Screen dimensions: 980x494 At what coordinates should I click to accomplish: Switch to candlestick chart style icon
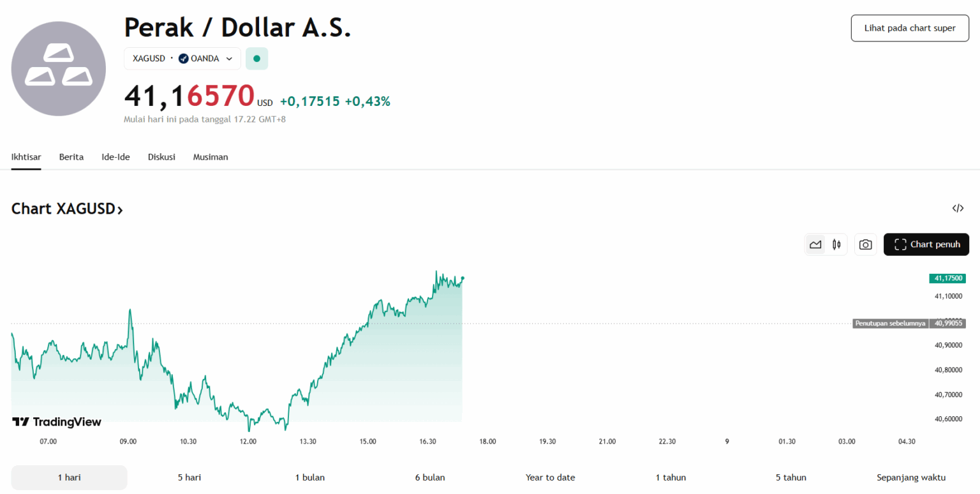(836, 244)
